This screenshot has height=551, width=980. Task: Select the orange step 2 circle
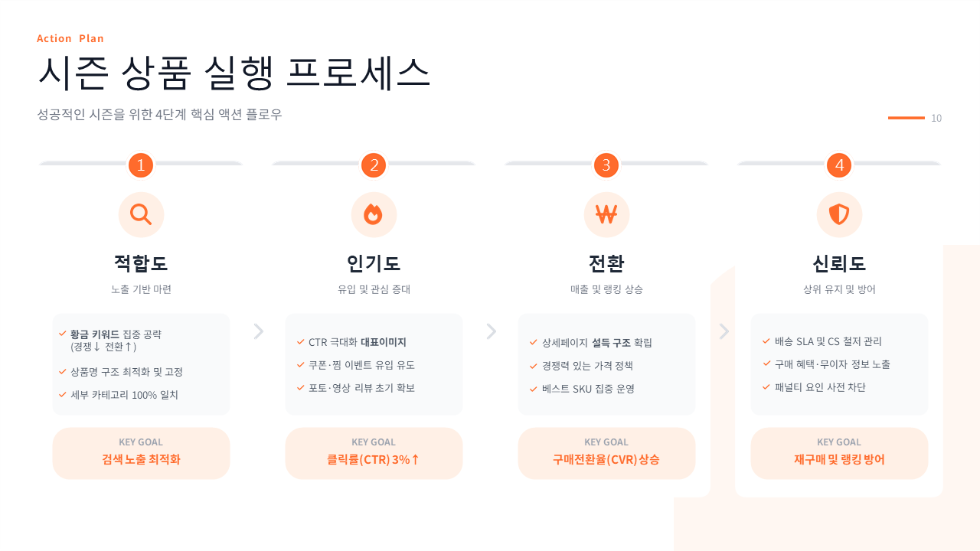coord(374,165)
